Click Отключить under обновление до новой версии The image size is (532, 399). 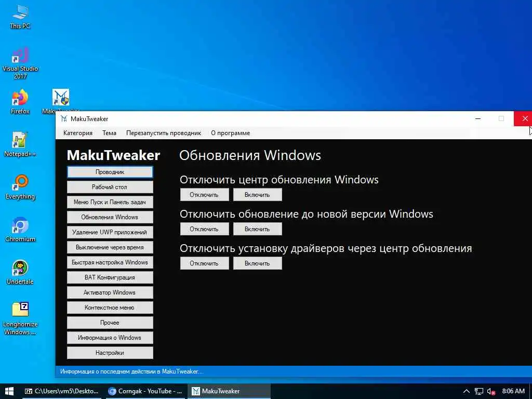point(204,229)
